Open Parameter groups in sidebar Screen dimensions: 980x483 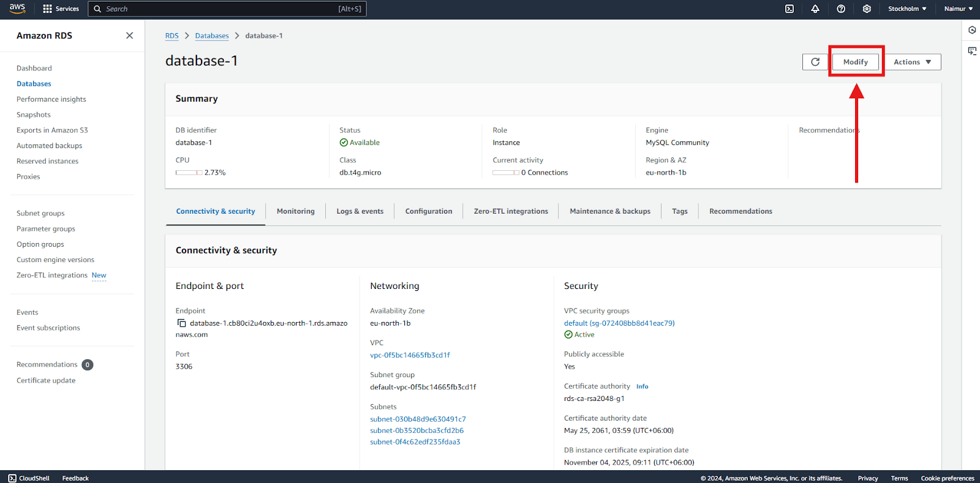[46, 229]
